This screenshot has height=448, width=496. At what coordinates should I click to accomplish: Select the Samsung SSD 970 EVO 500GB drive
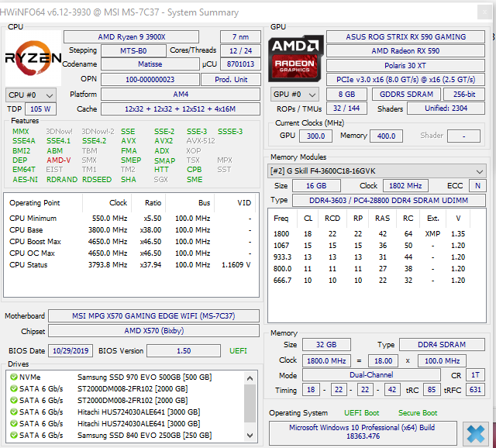click(126, 377)
